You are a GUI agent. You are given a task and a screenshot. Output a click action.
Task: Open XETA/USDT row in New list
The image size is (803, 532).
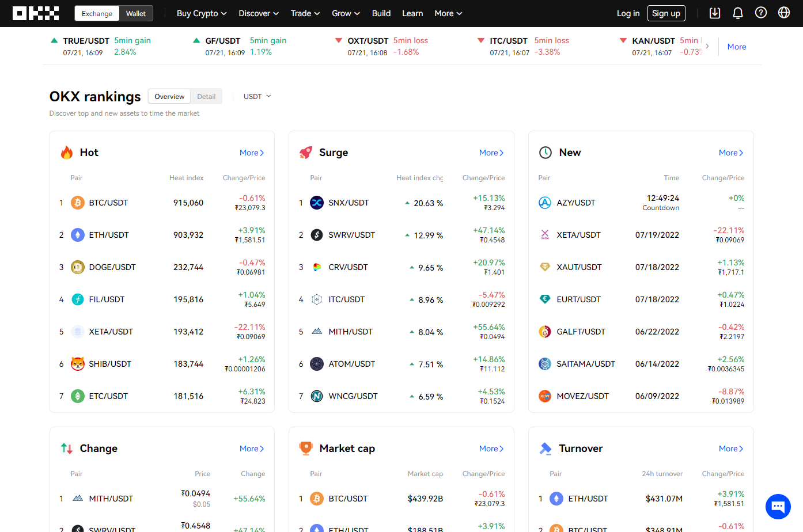pos(641,235)
